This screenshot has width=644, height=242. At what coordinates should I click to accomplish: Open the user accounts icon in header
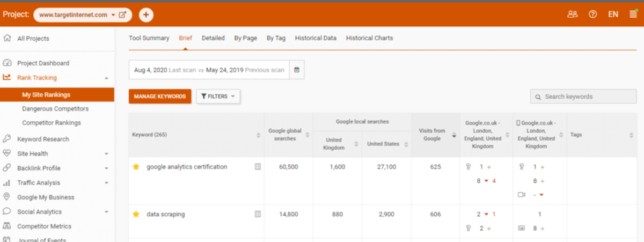tap(572, 14)
